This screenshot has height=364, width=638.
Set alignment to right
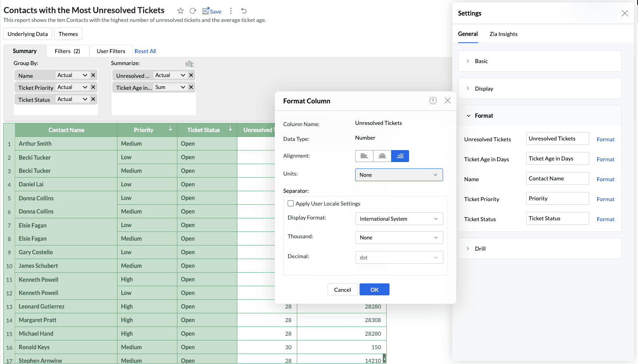pyautogui.click(x=400, y=156)
